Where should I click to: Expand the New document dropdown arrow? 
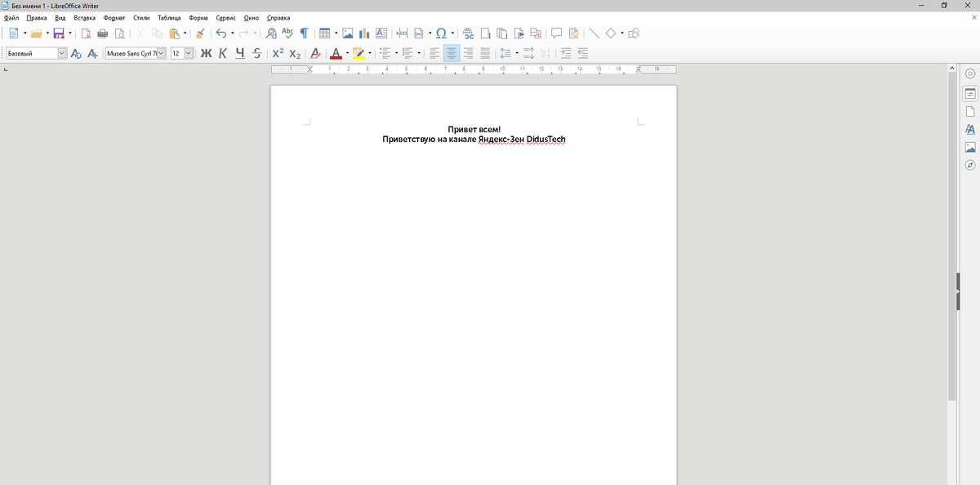point(24,33)
